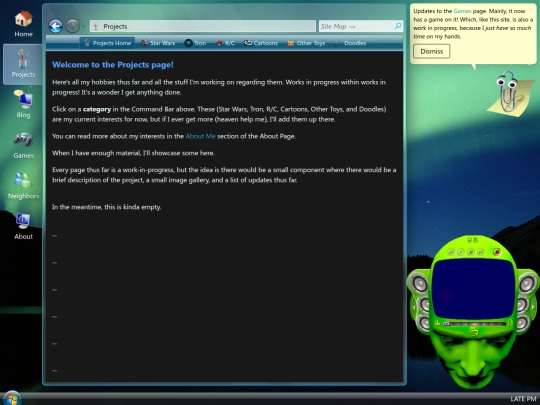540x405 pixels.
Task: Click the media player left arrow by speakers
Action: 414,306
